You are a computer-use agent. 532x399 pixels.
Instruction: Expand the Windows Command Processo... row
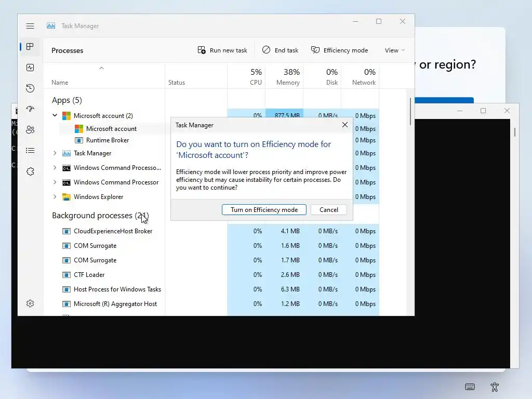point(55,168)
